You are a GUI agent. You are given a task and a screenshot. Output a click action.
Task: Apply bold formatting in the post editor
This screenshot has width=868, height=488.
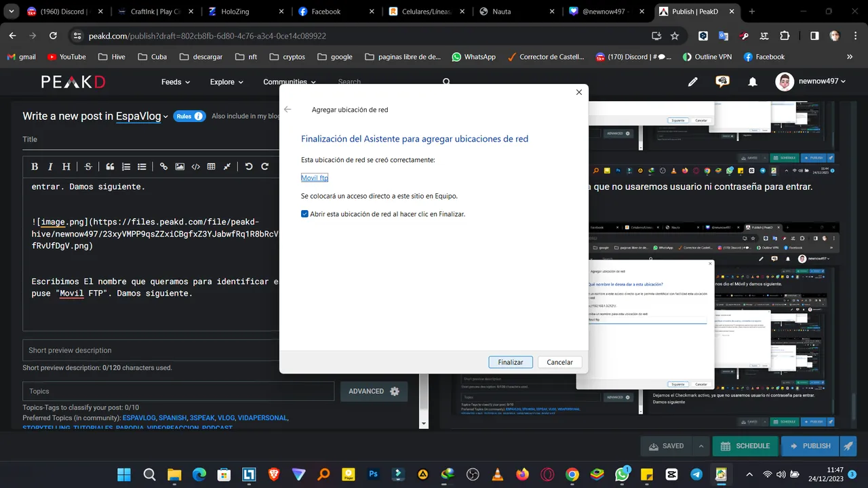[x=35, y=167]
